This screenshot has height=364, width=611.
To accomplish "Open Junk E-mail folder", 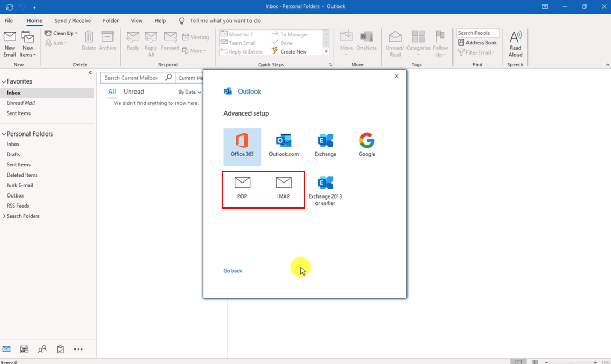I will 20,185.
